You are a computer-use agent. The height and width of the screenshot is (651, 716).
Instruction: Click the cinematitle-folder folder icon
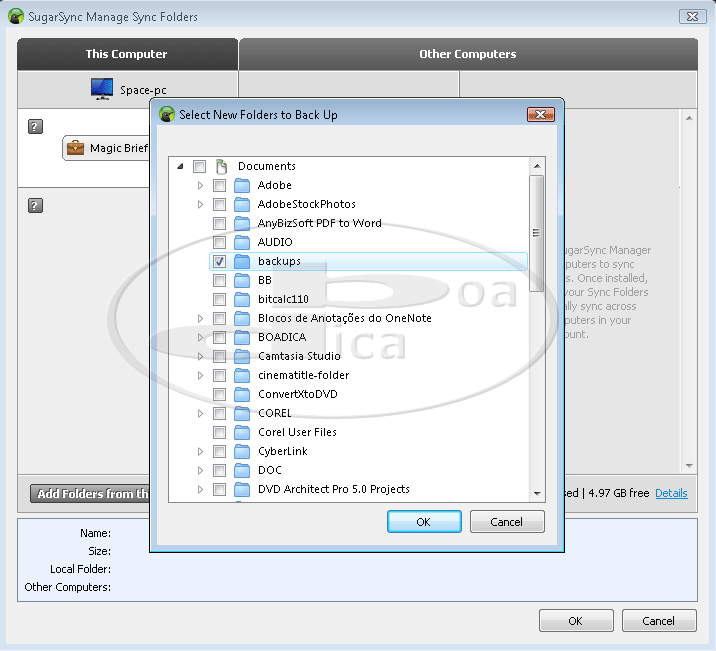coord(242,375)
